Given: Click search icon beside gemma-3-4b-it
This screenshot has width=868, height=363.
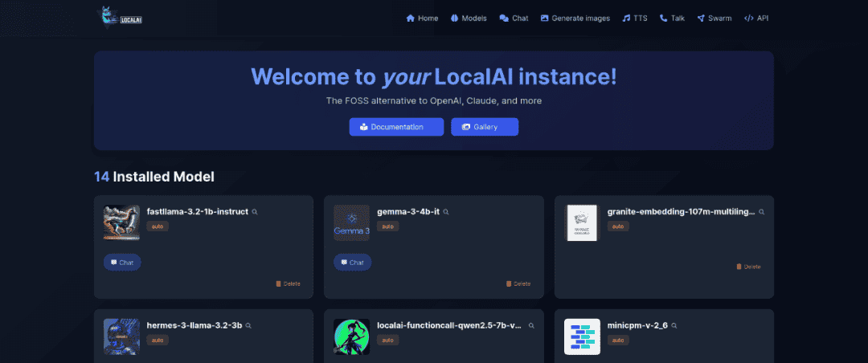Looking at the screenshot, I should click(x=445, y=212).
